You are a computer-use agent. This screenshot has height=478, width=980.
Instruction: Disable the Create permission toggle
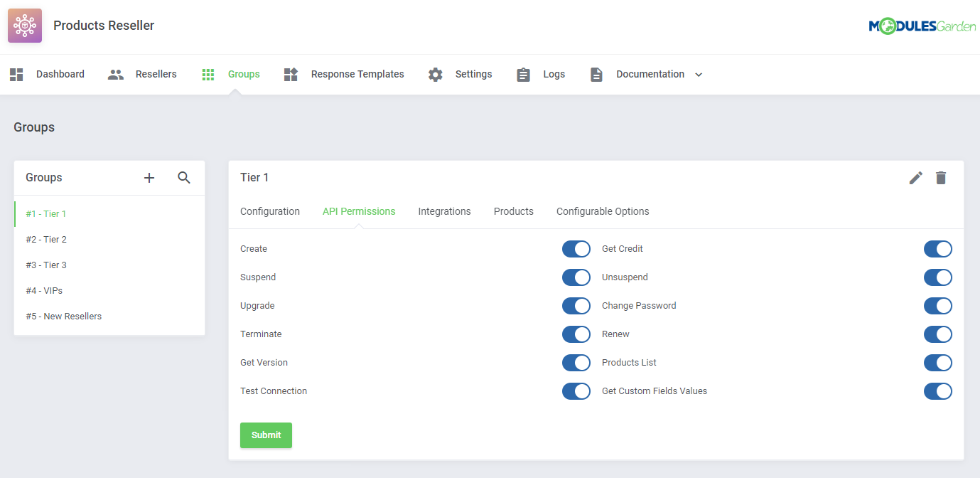pyautogui.click(x=576, y=248)
